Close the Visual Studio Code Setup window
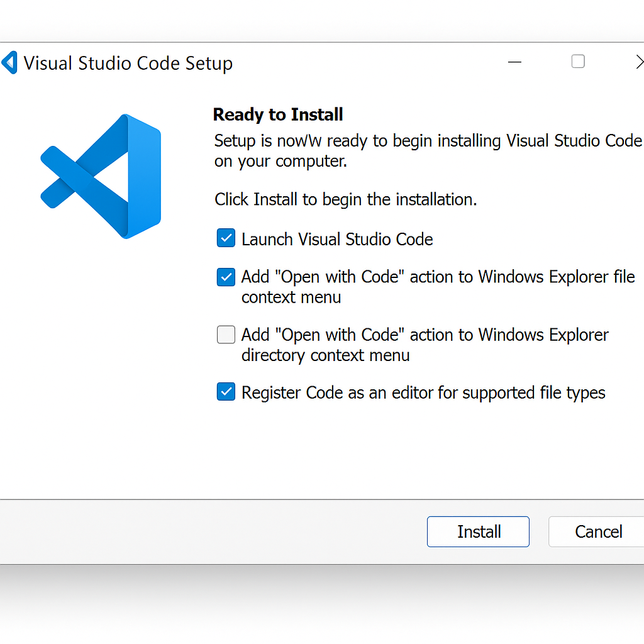 coord(638,62)
